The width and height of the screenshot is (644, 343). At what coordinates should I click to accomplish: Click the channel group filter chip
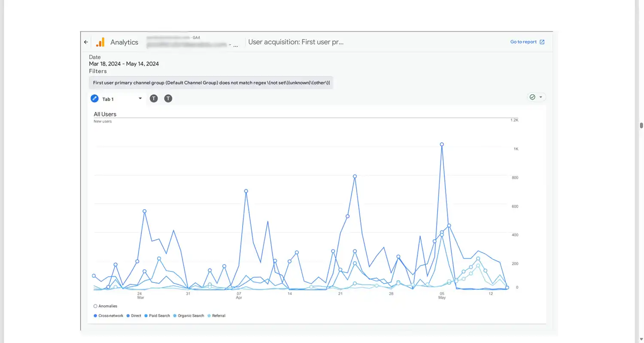pyautogui.click(x=211, y=82)
